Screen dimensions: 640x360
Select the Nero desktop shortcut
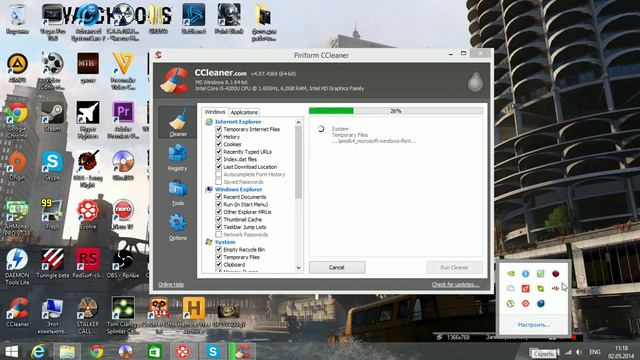[123, 214]
